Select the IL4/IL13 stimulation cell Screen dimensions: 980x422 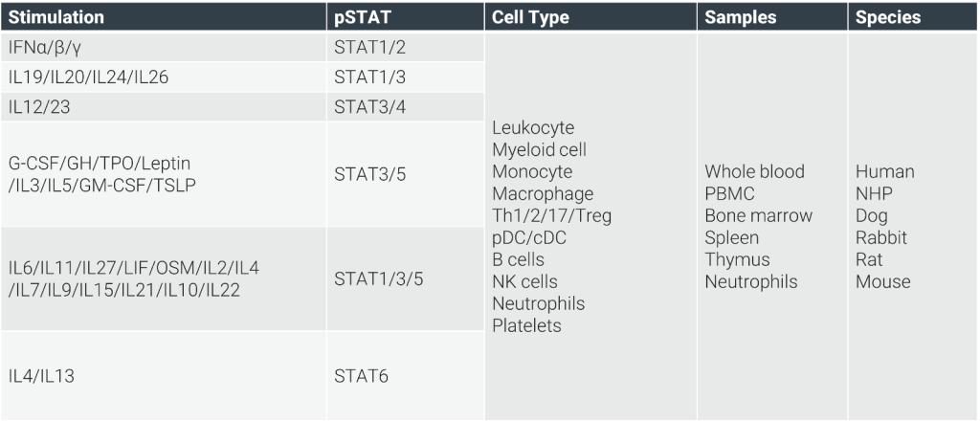tap(41, 376)
